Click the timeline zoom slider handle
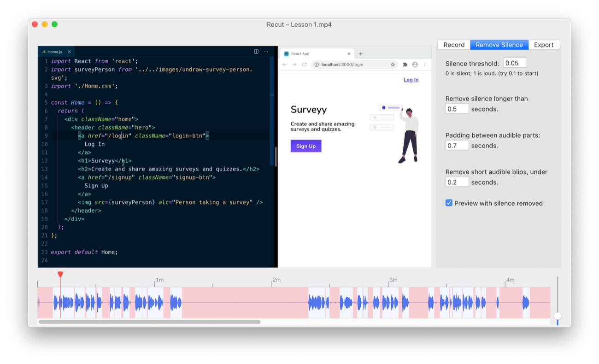This screenshot has height=364, width=599. pyautogui.click(x=558, y=316)
